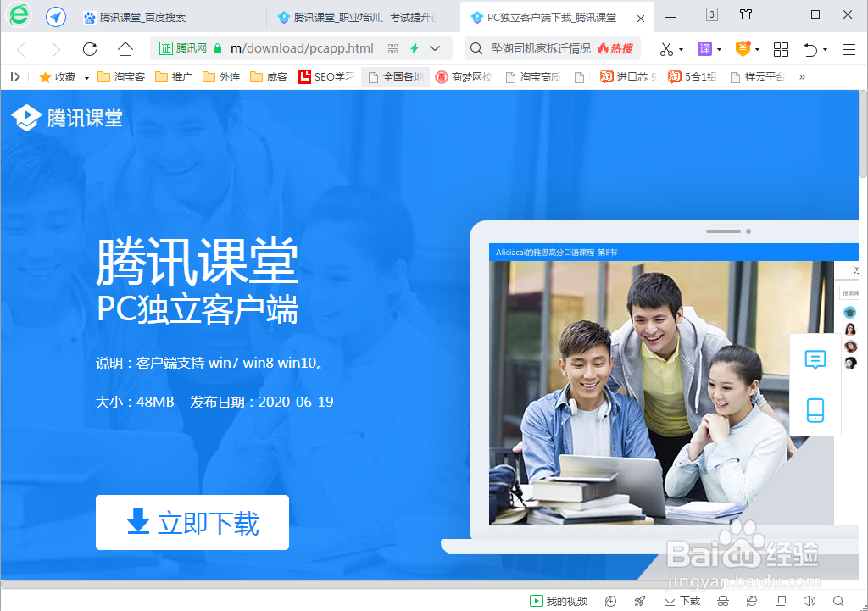Viewport: 868px width, 611px height.
Task: Open the 外连 bookmark folder
Action: pos(221,77)
